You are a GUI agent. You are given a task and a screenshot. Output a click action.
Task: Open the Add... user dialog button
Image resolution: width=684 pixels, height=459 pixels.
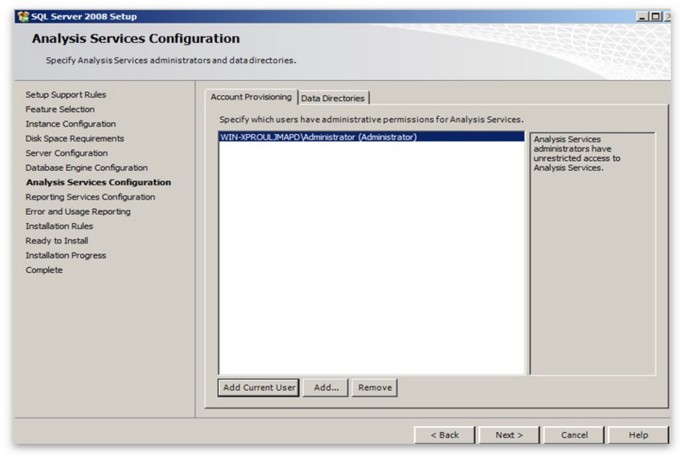(326, 387)
